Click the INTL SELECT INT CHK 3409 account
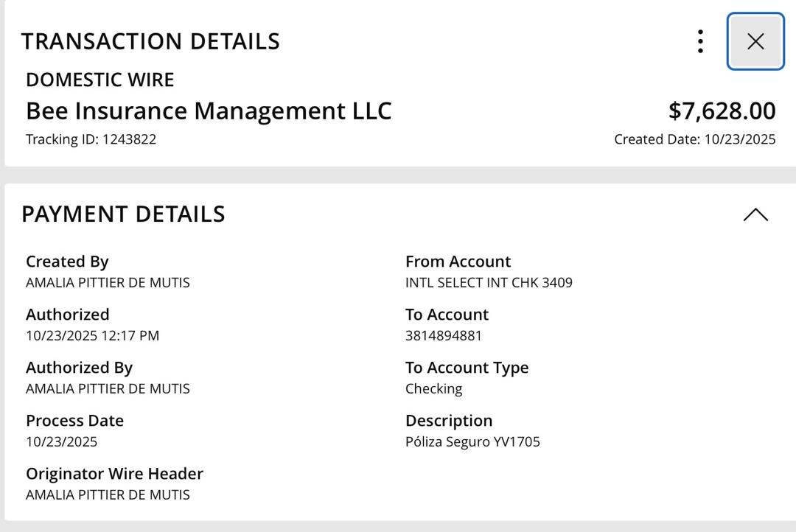796x532 pixels. [489, 282]
